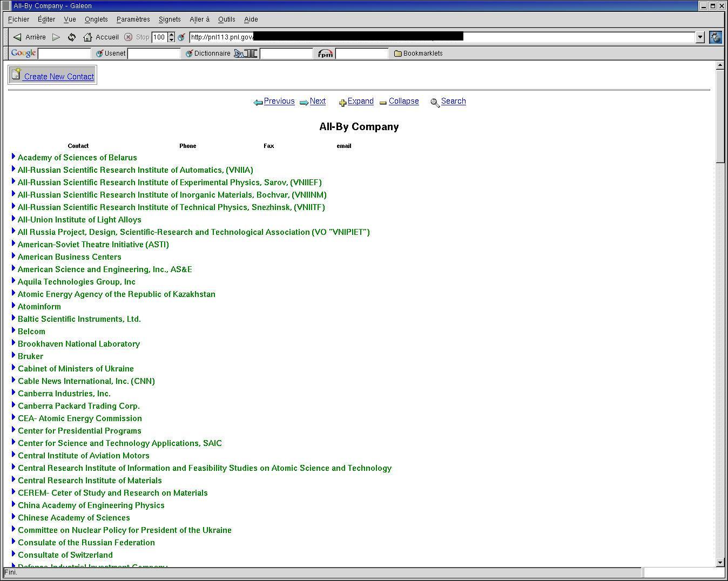The width and height of the screenshot is (728, 581).
Task: Click the Search link text
Action: (453, 101)
